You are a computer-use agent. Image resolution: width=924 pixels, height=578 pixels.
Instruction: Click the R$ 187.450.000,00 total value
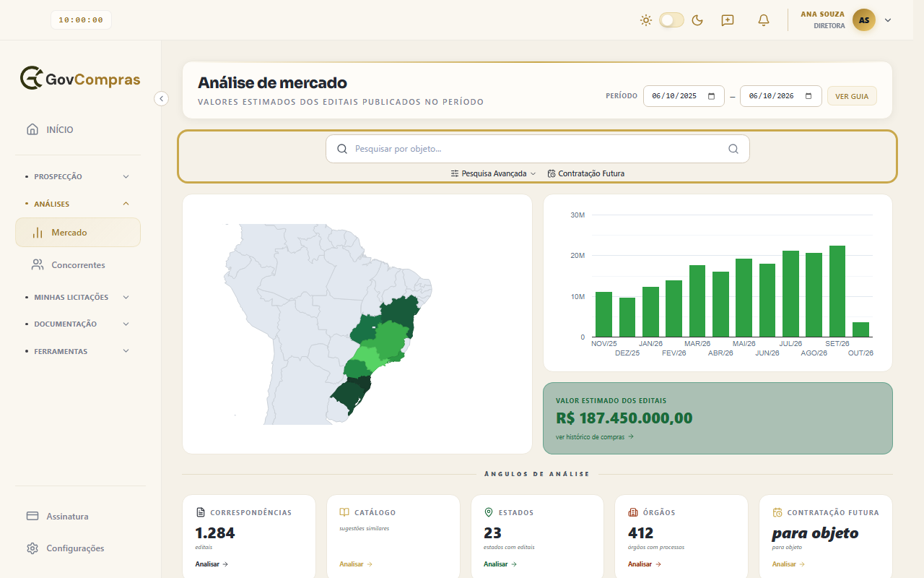(624, 418)
